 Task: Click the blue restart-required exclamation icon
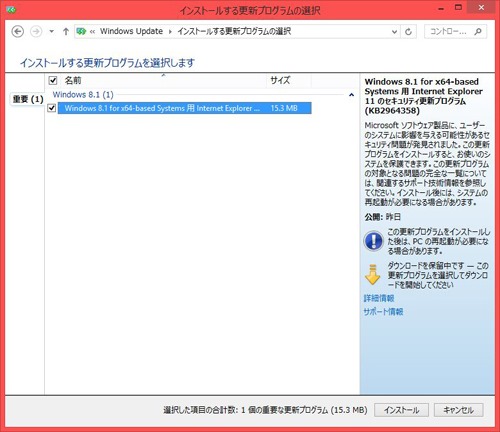374,241
